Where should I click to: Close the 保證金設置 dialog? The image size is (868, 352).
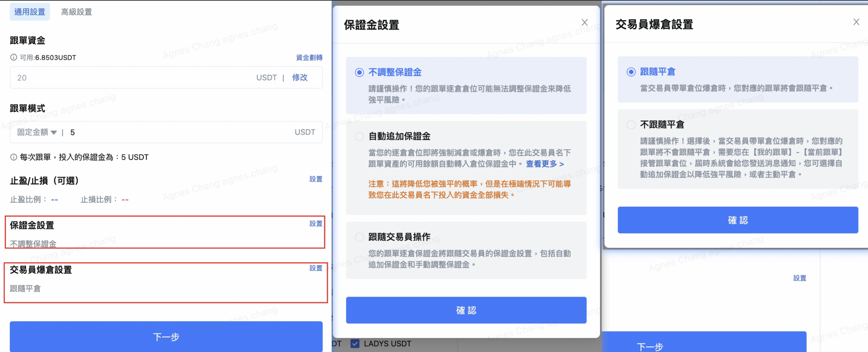click(x=585, y=23)
